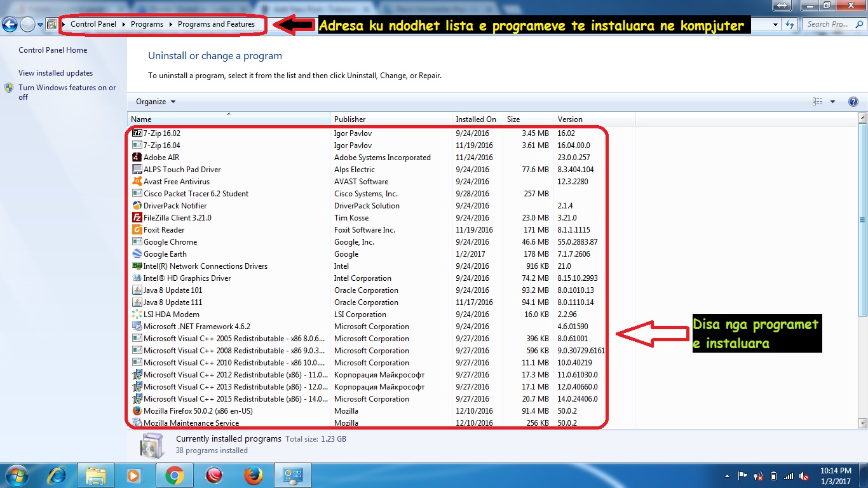Select the Java 8 Update 111 icon

pos(137,302)
